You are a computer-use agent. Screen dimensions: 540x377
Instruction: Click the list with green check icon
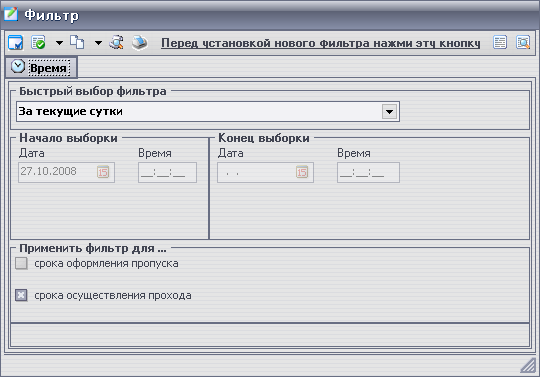tap(38, 43)
